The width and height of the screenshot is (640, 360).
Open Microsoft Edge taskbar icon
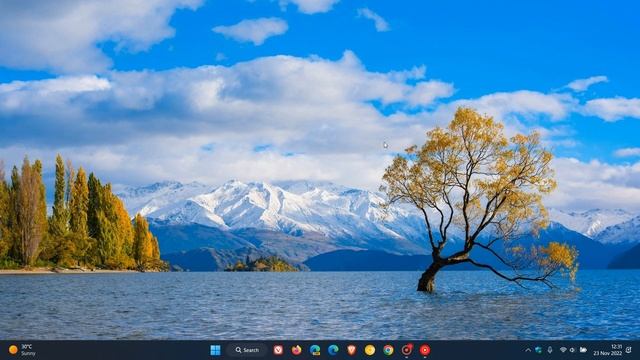pyautogui.click(x=333, y=350)
